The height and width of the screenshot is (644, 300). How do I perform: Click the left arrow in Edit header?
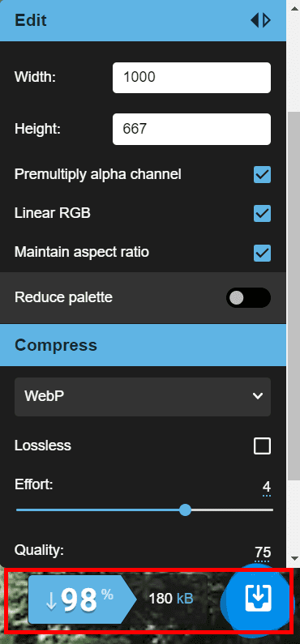point(255,20)
